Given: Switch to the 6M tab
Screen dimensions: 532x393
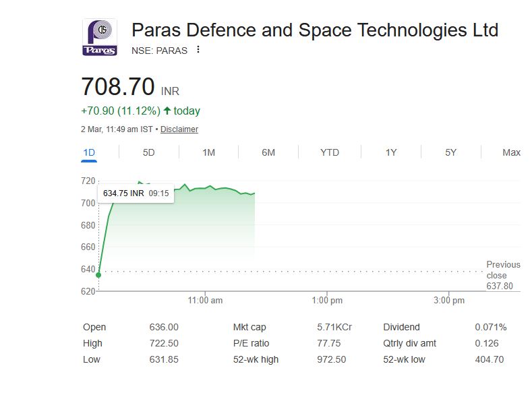Looking at the screenshot, I should 268,152.
